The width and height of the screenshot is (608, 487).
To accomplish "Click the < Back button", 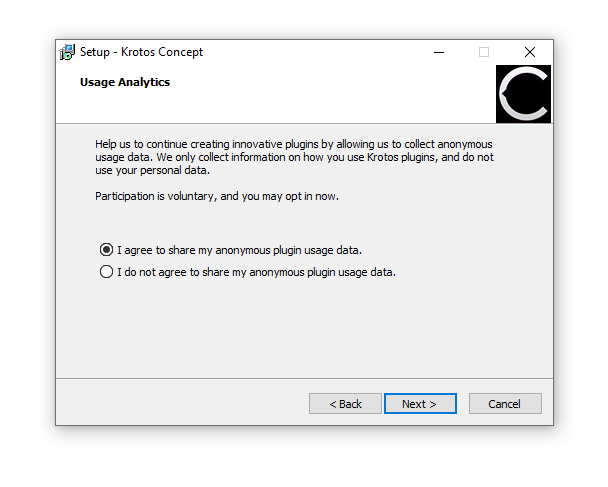I will click(345, 404).
